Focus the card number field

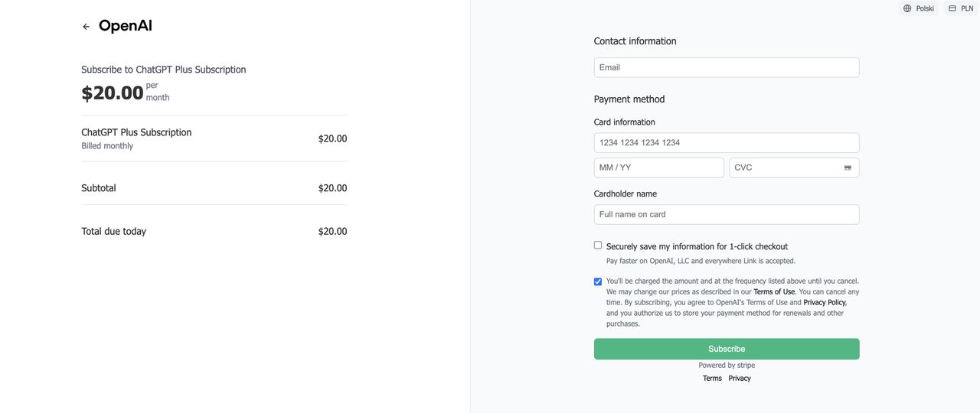727,143
